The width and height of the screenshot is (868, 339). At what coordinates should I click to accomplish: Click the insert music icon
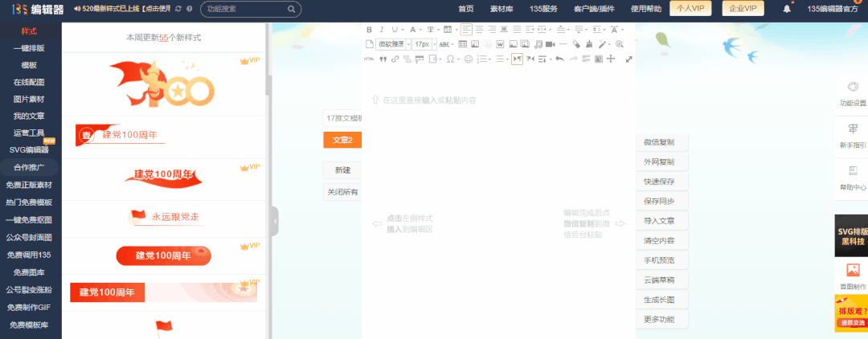point(538,44)
